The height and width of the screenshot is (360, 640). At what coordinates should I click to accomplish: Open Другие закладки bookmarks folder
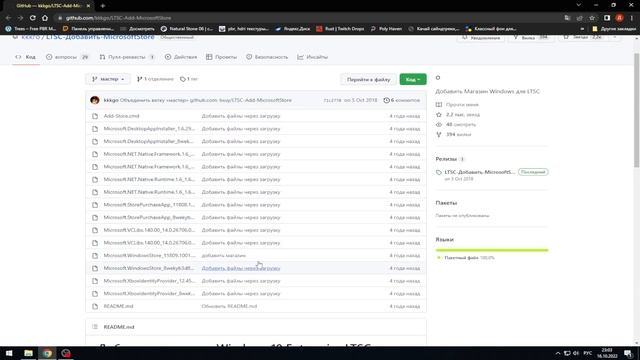pos(614,29)
